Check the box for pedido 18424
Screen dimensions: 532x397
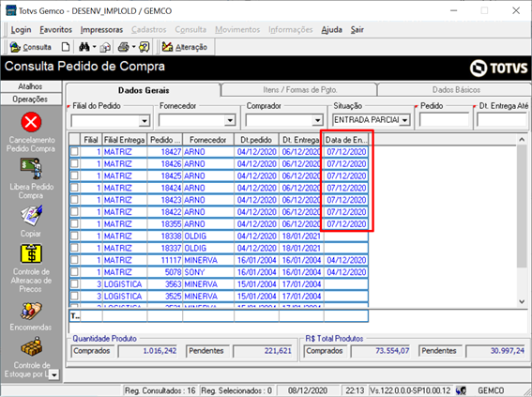click(74, 188)
